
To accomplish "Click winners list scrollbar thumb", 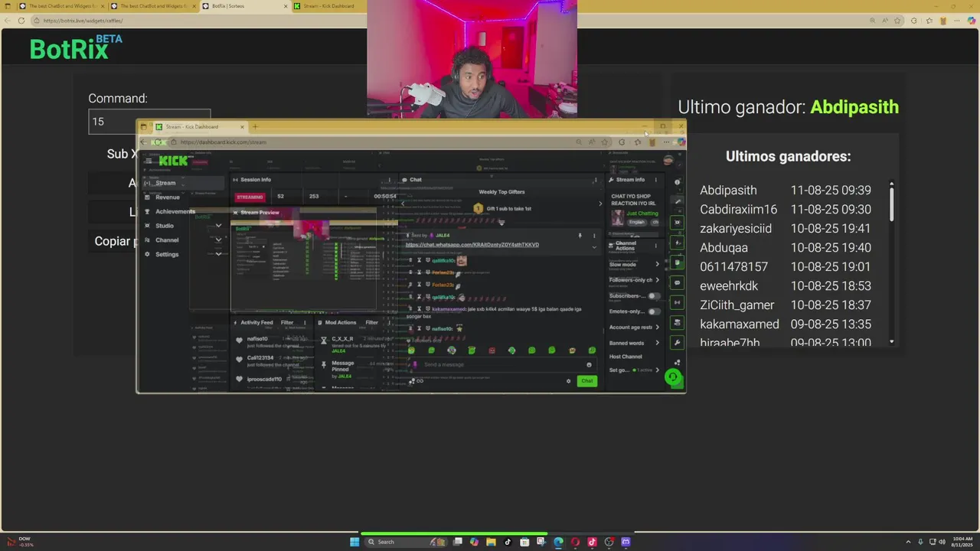I will coord(891,205).
